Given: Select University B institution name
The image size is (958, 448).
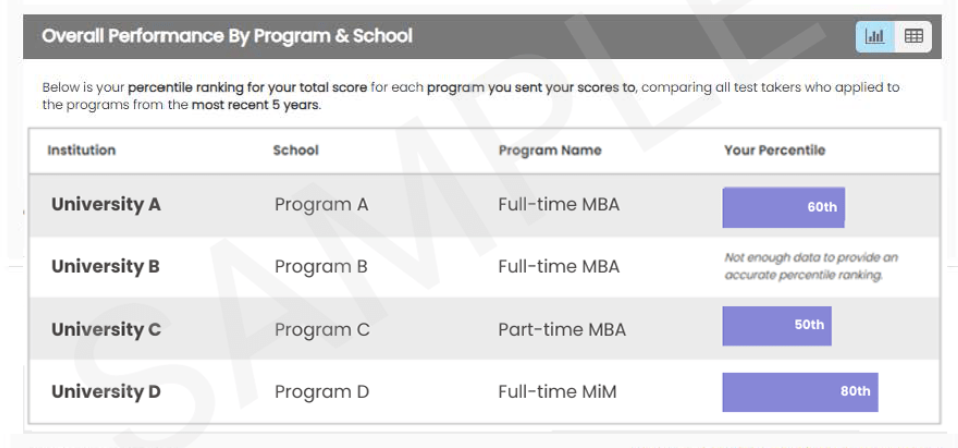Looking at the screenshot, I should tap(106, 267).
